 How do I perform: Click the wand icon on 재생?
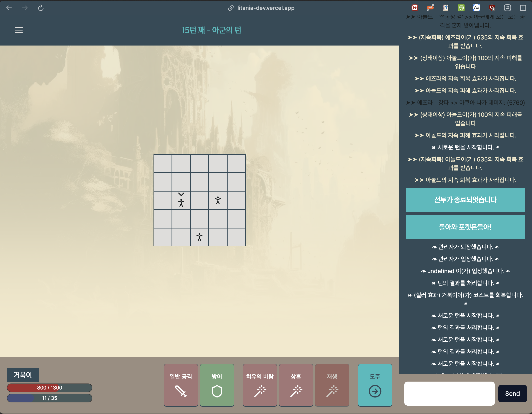pyautogui.click(x=332, y=391)
